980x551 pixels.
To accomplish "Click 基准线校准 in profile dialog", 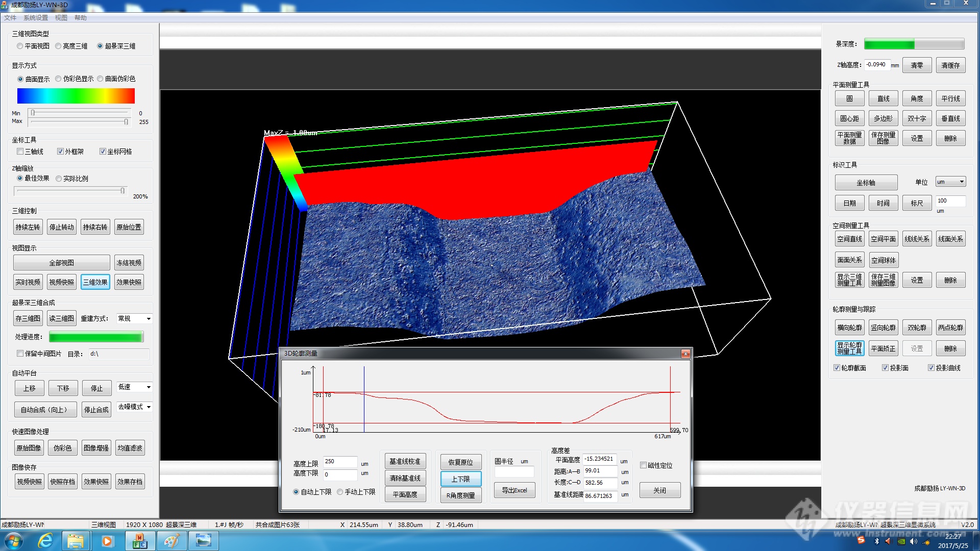I will tap(405, 461).
